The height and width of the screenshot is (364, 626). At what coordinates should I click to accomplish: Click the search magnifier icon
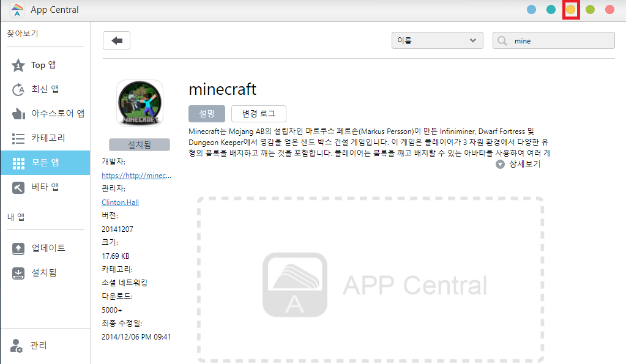click(x=502, y=41)
